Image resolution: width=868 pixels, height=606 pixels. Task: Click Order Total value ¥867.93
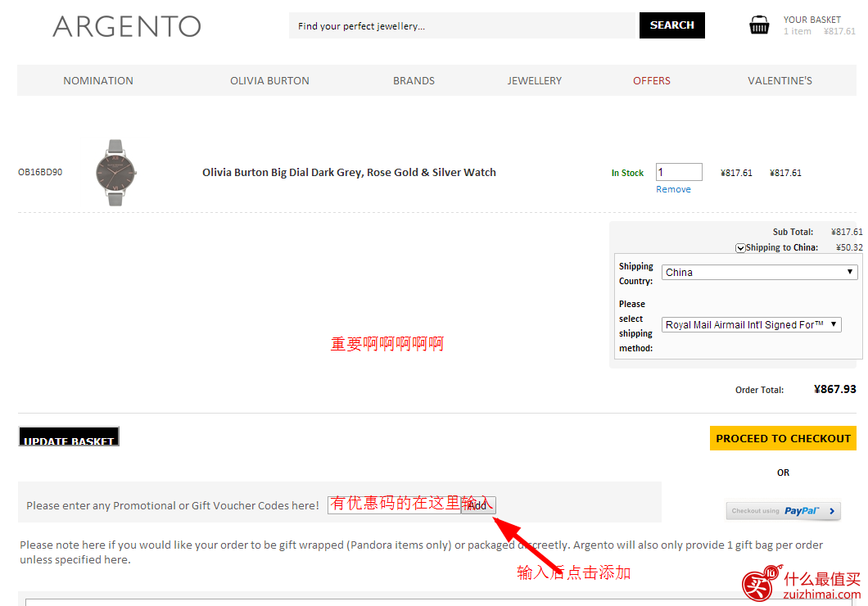[834, 389]
